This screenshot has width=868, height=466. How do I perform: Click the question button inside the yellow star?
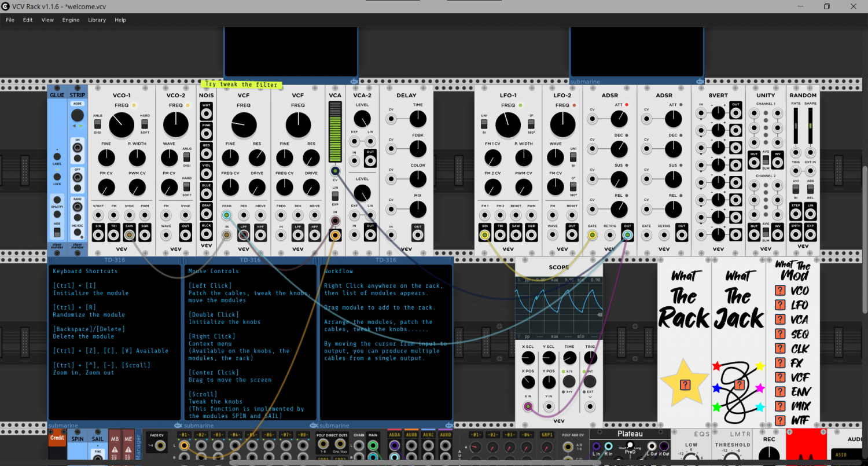click(x=685, y=384)
